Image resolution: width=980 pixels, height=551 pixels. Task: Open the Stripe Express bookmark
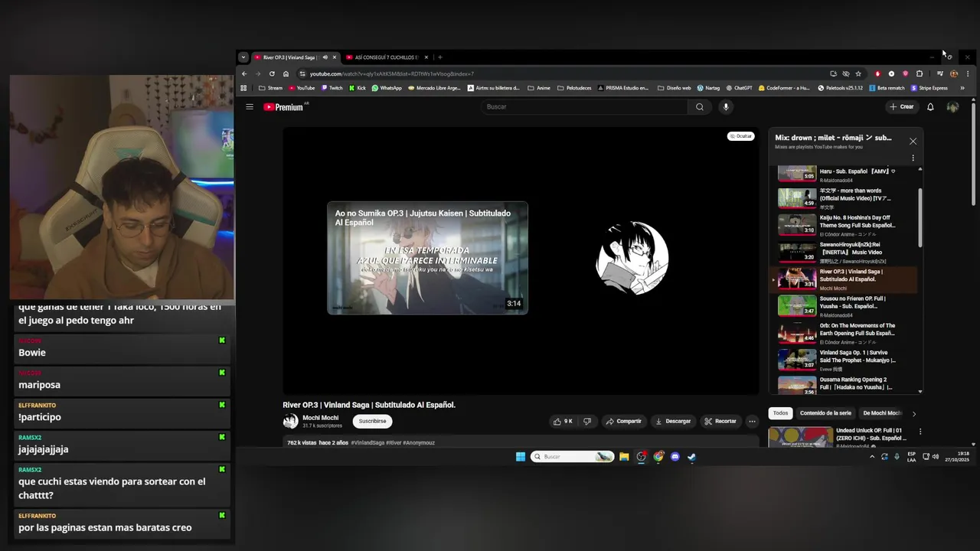click(x=929, y=88)
